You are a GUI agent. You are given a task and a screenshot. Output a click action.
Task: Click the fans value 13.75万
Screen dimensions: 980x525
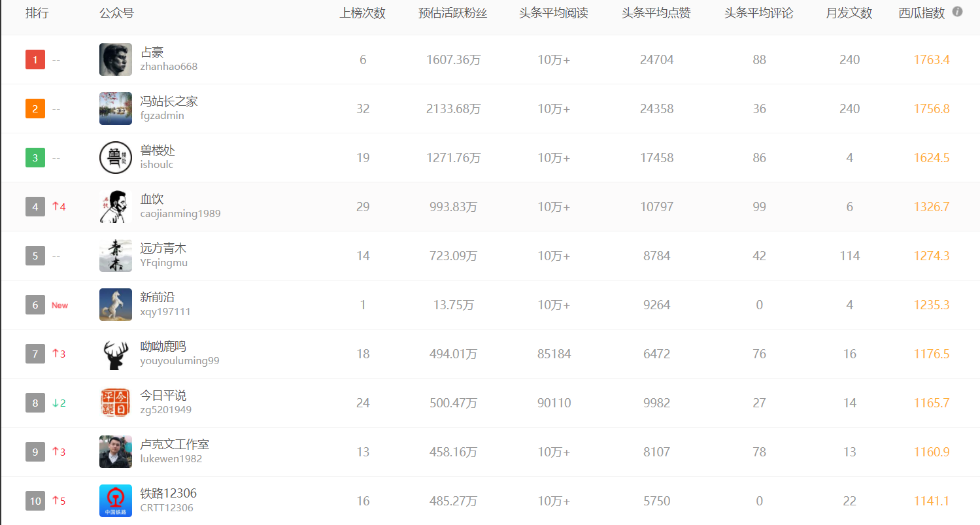(454, 305)
